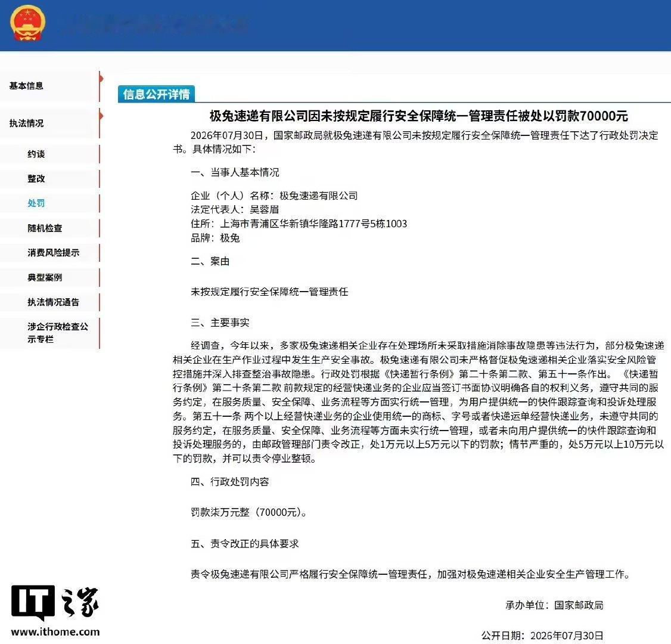Viewport: 671px width, 644px height.
Task: Open 执法情况通告 sidebar item
Action: pos(54,302)
